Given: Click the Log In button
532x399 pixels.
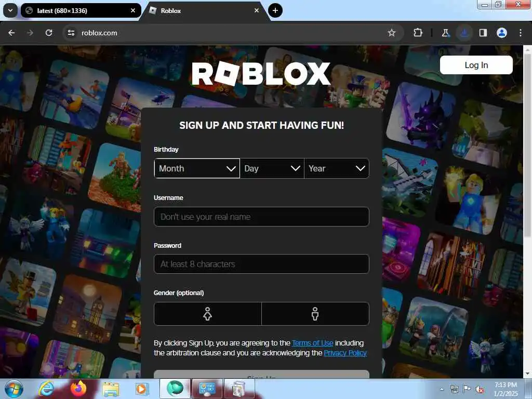Looking at the screenshot, I should (476, 65).
